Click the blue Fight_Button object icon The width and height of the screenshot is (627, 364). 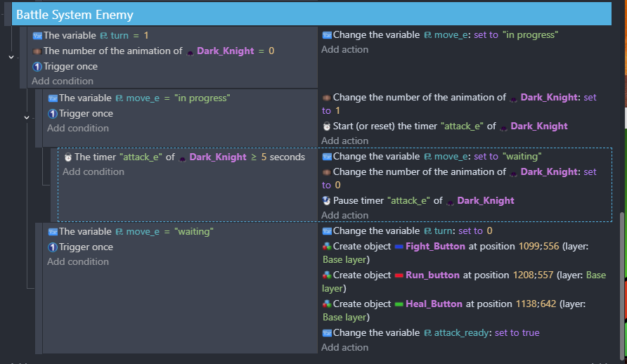click(x=399, y=247)
